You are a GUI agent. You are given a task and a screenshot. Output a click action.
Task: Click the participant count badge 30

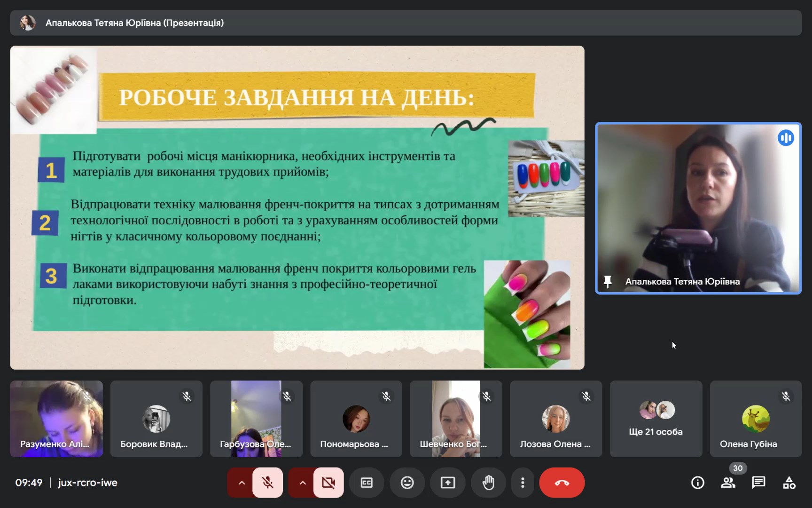(x=738, y=468)
